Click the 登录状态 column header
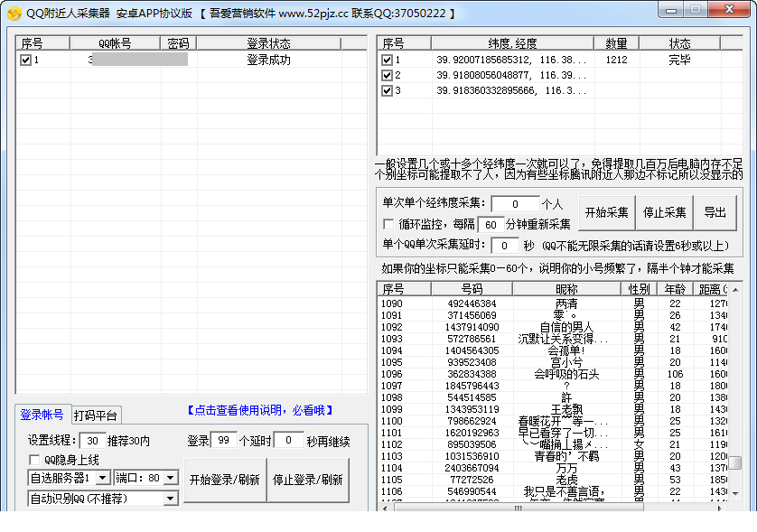The image size is (757, 532). pyautogui.click(x=268, y=43)
